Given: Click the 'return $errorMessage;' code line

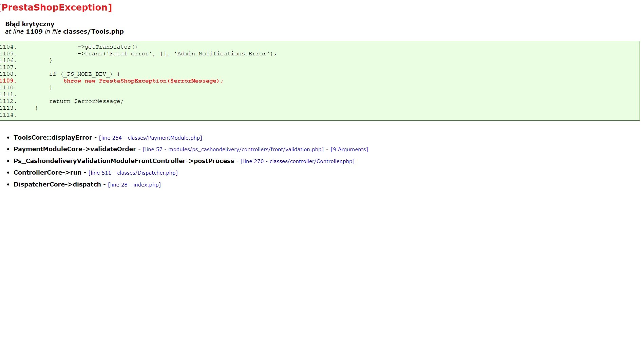Looking at the screenshot, I should click(x=86, y=101).
